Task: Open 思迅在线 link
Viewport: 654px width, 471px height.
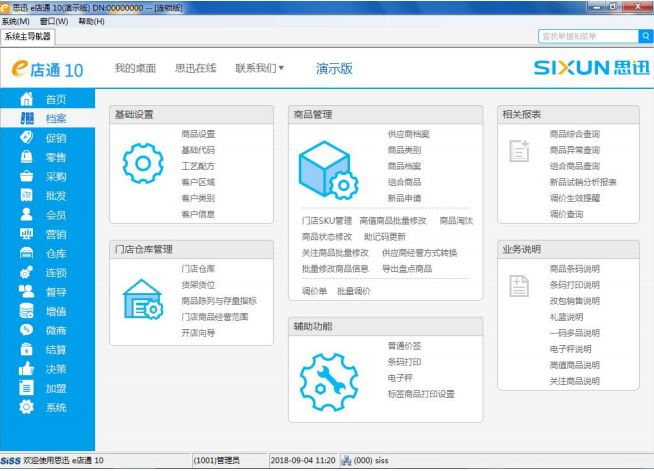Action: [196, 68]
